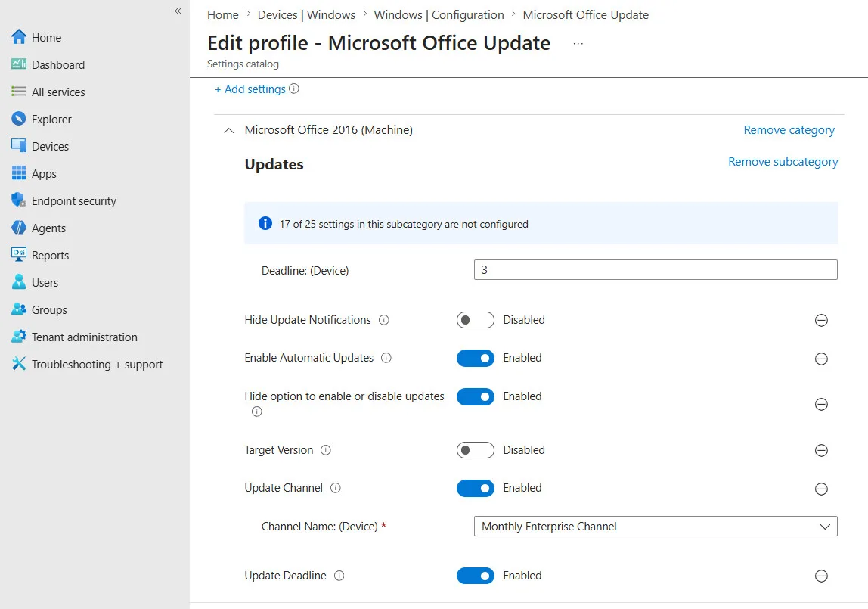Image resolution: width=868 pixels, height=609 pixels.
Task: Click the Reports icon in sidebar
Action: click(x=19, y=255)
